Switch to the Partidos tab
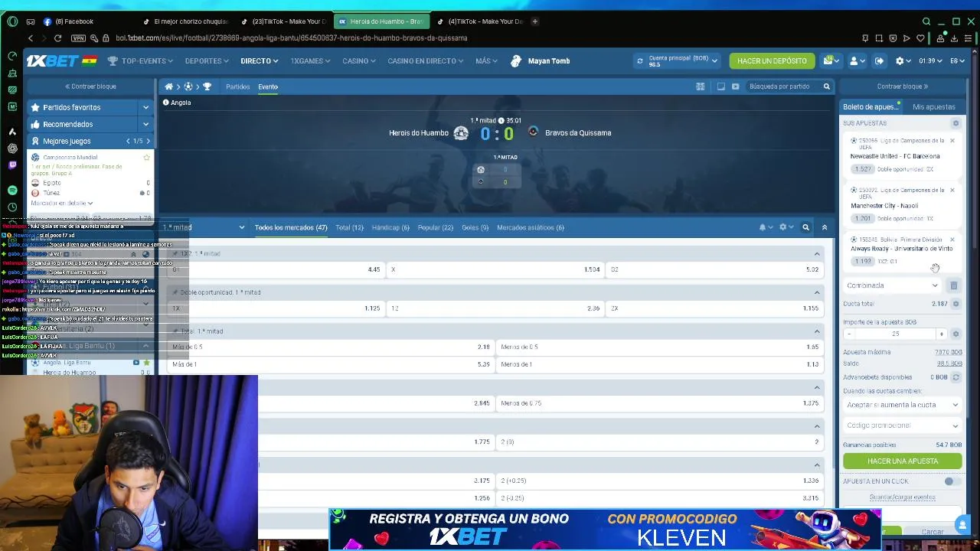 [x=238, y=86]
